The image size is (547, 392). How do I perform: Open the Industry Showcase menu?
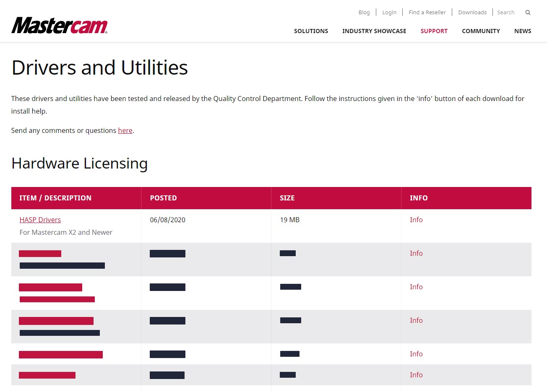click(374, 31)
